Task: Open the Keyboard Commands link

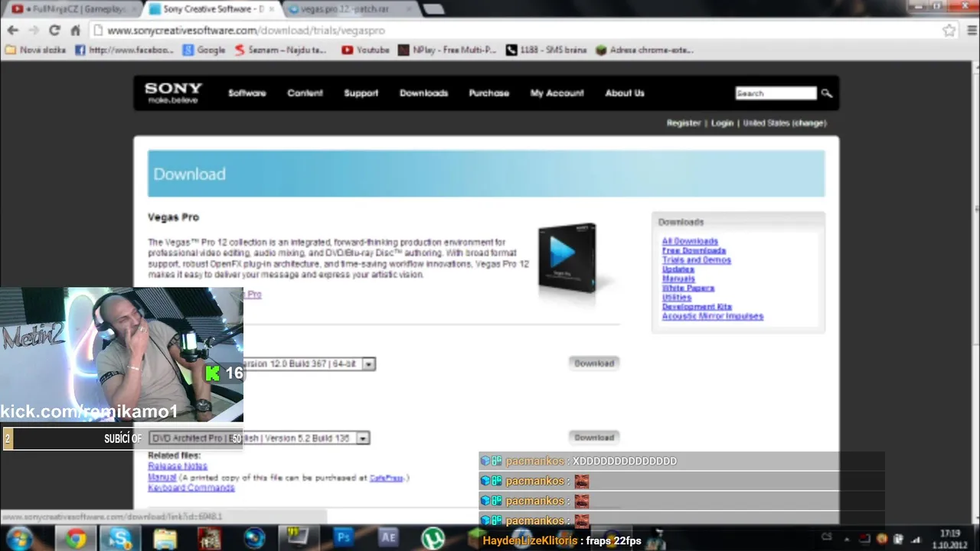Action: coord(191,487)
